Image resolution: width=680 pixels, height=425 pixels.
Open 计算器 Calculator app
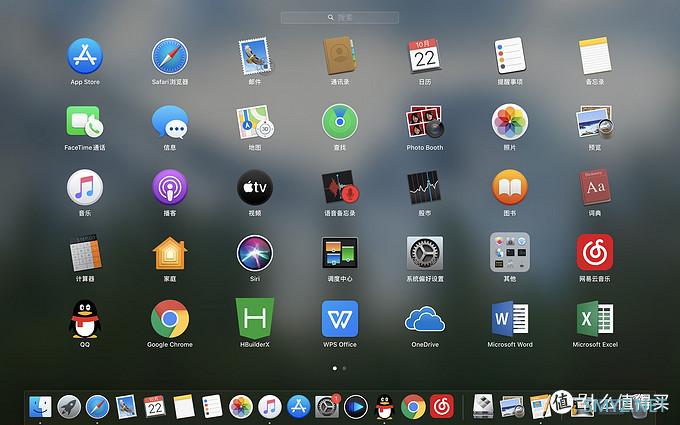pos(85,253)
